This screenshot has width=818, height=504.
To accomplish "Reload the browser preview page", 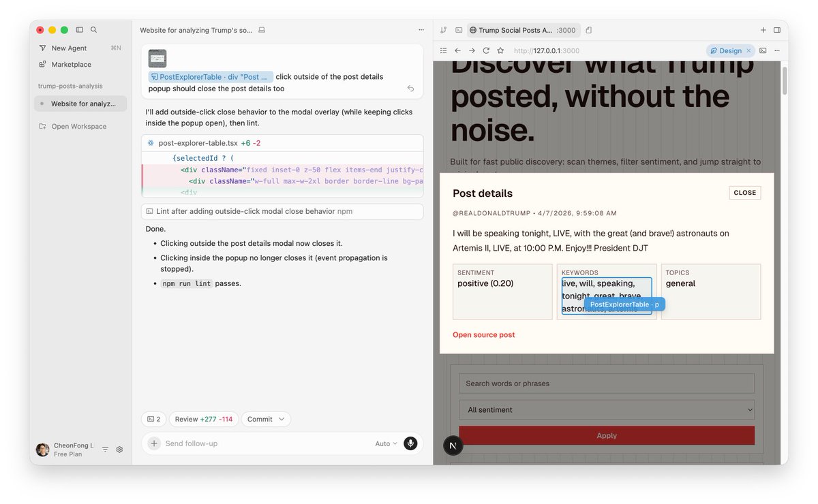I will point(486,50).
